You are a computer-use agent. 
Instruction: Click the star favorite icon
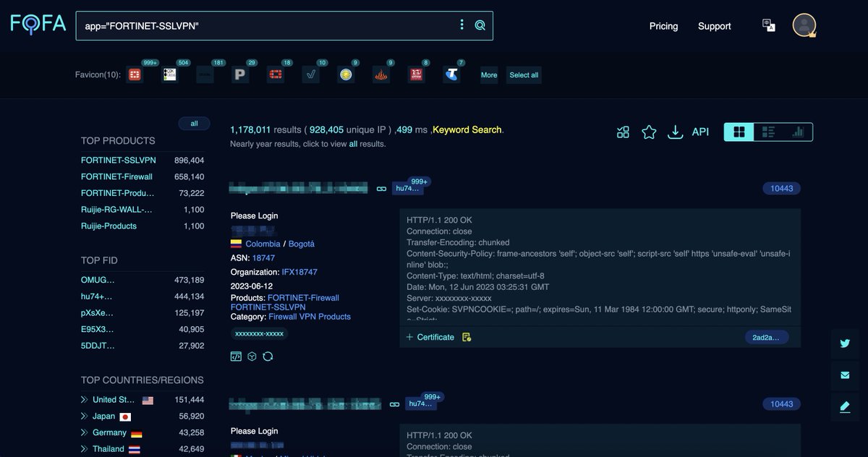coord(649,132)
